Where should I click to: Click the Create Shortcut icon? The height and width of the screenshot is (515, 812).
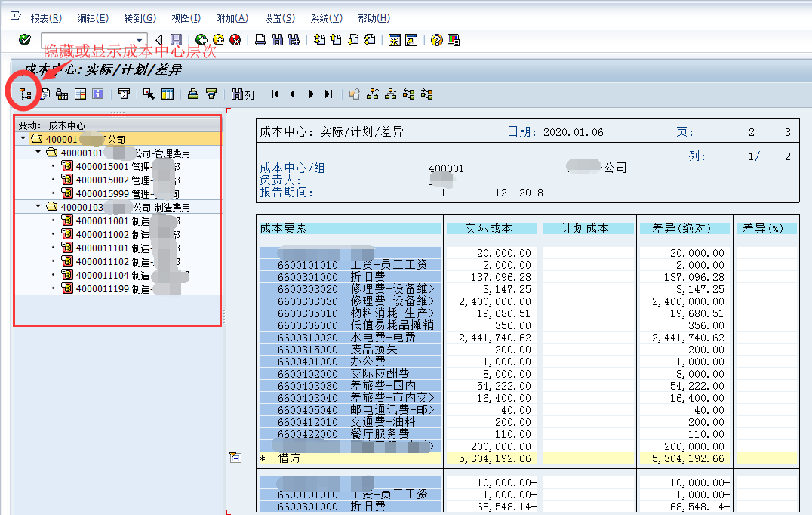[x=411, y=40]
